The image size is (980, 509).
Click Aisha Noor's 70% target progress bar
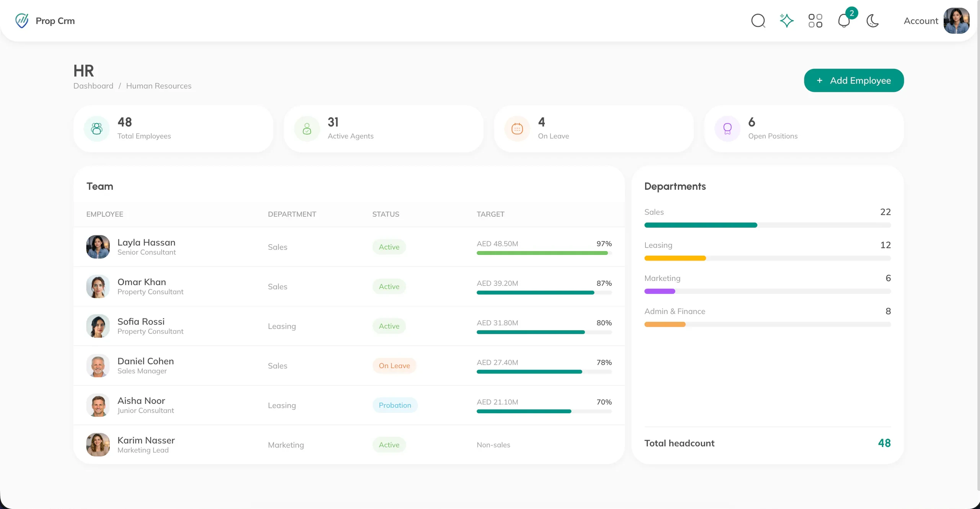coord(544,411)
